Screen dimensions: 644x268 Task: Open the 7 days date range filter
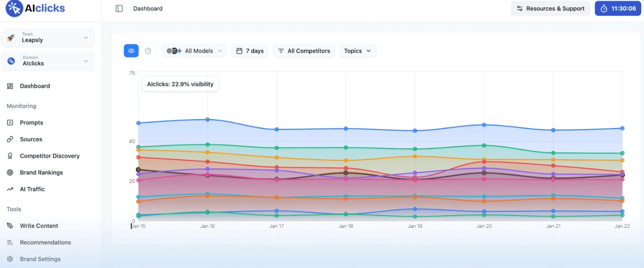250,51
